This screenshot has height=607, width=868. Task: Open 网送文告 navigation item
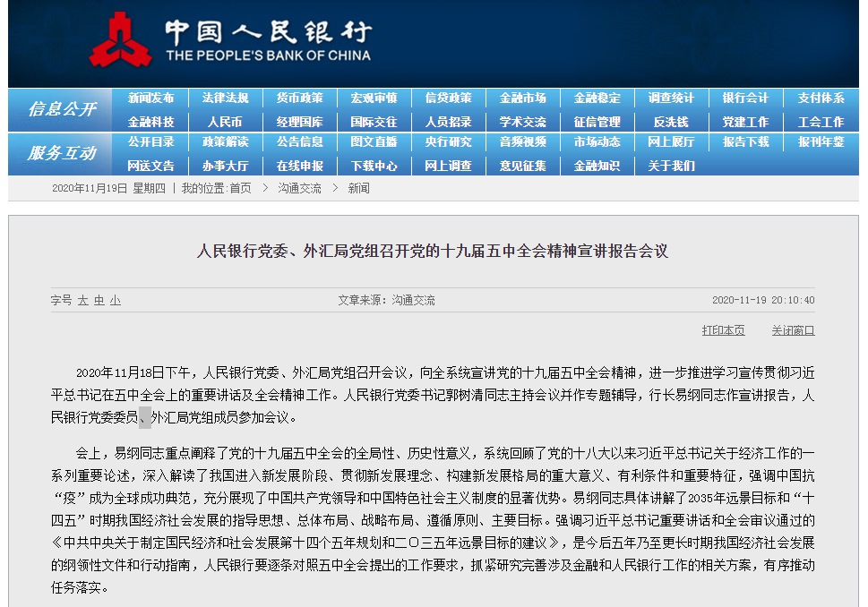[150, 166]
